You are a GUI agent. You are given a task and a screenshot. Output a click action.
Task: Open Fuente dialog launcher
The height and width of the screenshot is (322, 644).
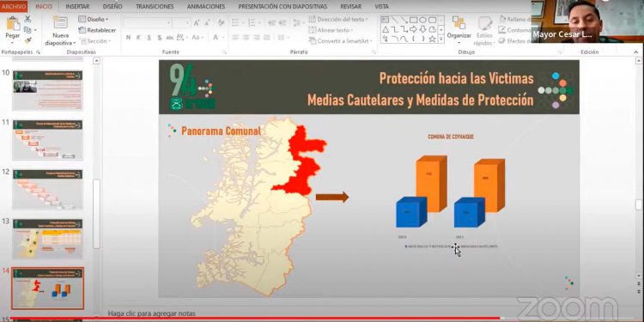[225, 52]
